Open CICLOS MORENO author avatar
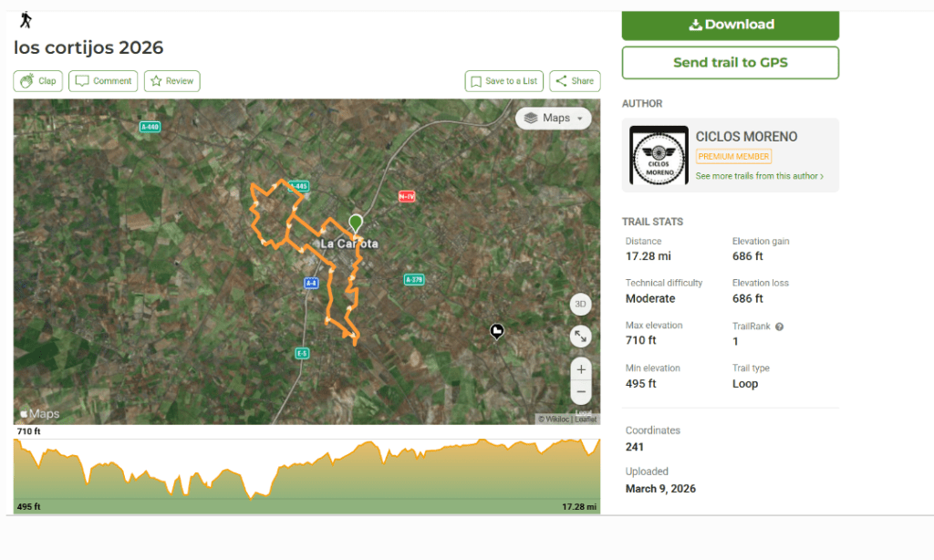Screen dimensions: 934x560 tap(659, 156)
